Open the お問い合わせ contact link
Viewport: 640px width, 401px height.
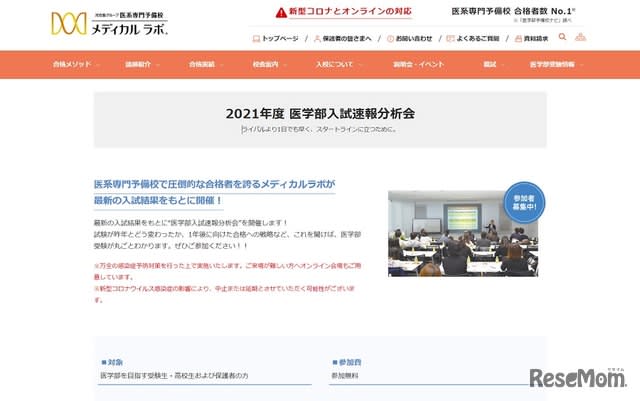pyautogui.click(x=414, y=39)
